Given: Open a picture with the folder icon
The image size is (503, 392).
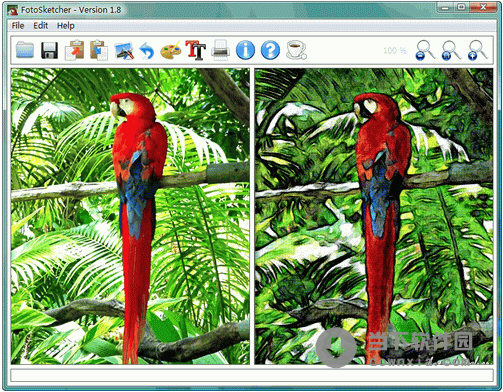Looking at the screenshot, I should (x=25, y=50).
